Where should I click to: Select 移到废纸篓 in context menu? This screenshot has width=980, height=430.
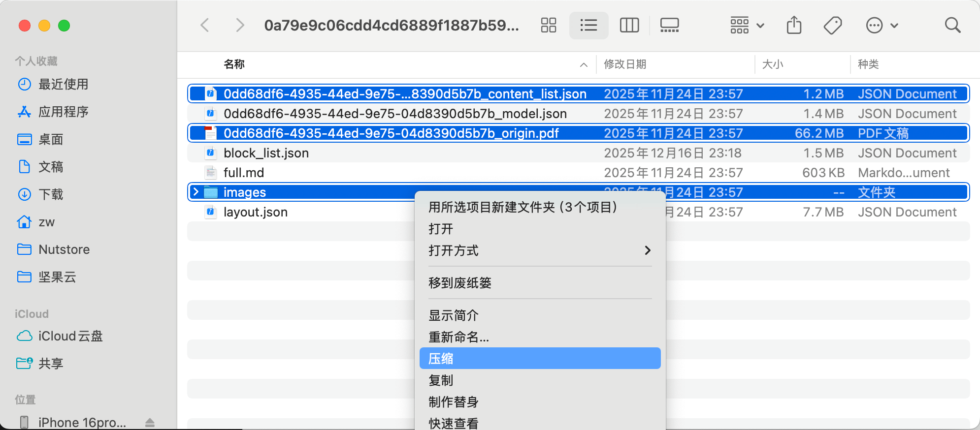click(460, 283)
